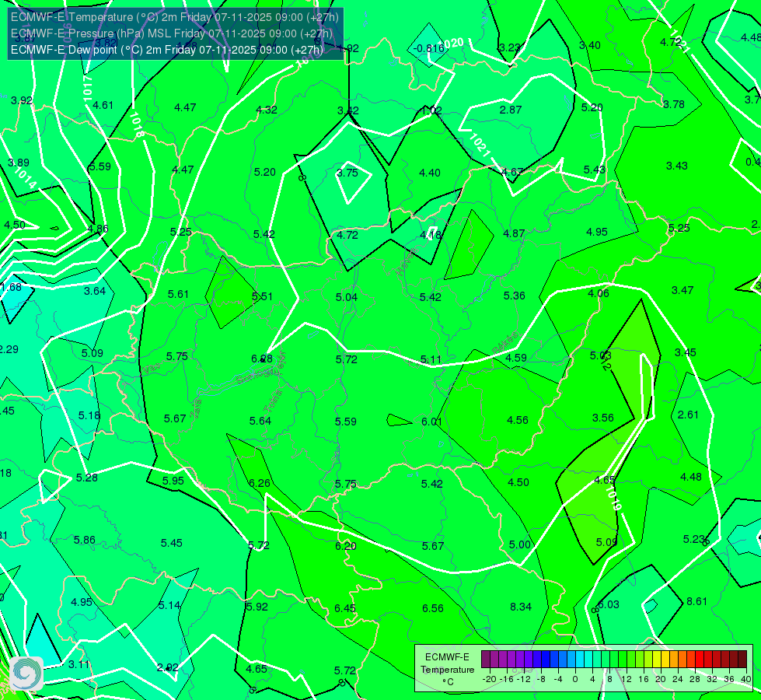761x700 pixels.
Task: Click the 1014 isobar label
Action: pyautogui.click(x=25, y=178)
